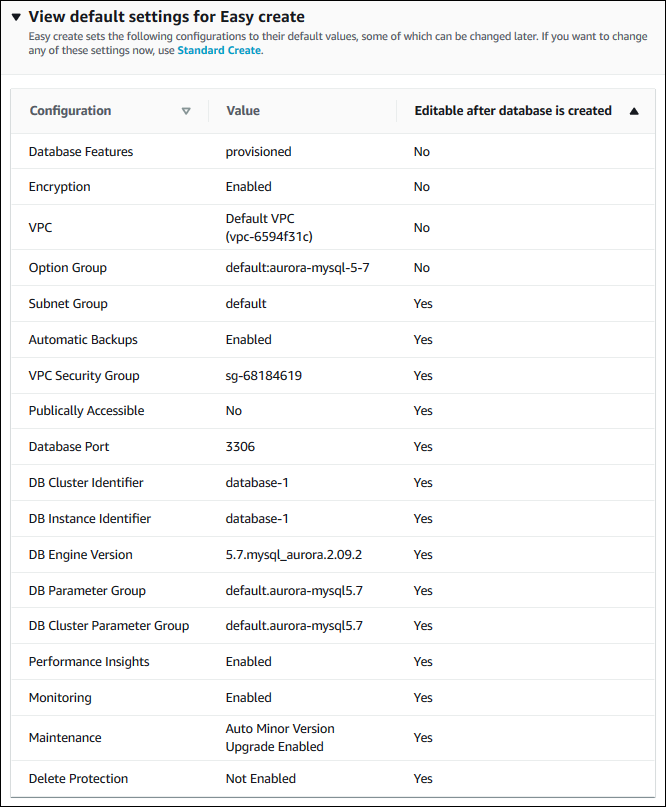
Task: Select the DB Engine Version value
Action: click(292, 555)
